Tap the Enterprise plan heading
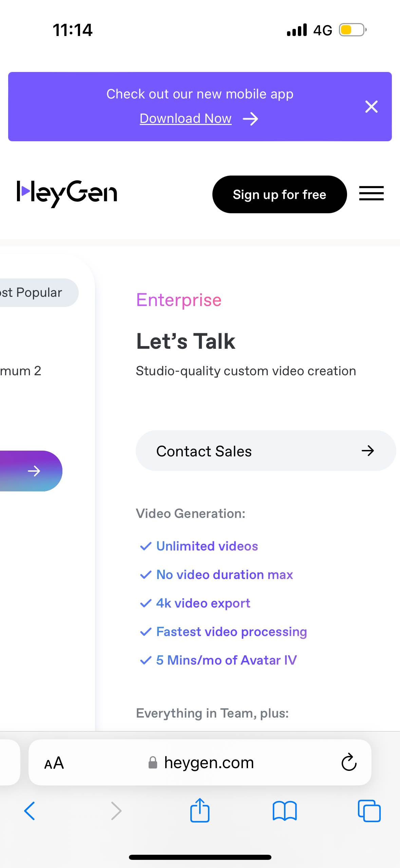Viewport: 400px width, 868px height. [179, 300]
